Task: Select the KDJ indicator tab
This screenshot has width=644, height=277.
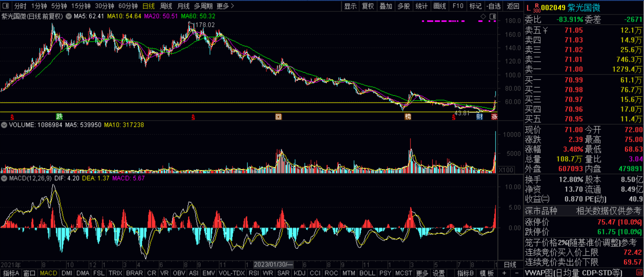Action: click(299, 273)
